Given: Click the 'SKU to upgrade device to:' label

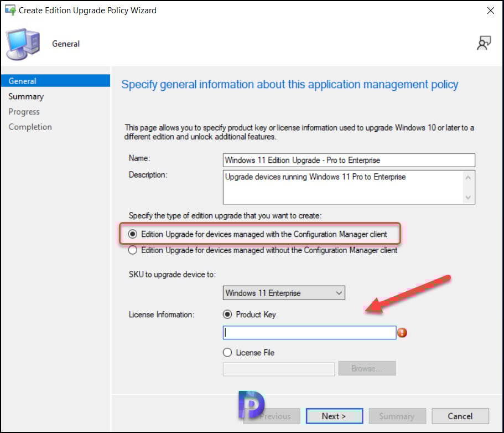Looking at the screenshot, I should [x=172, y=275].
